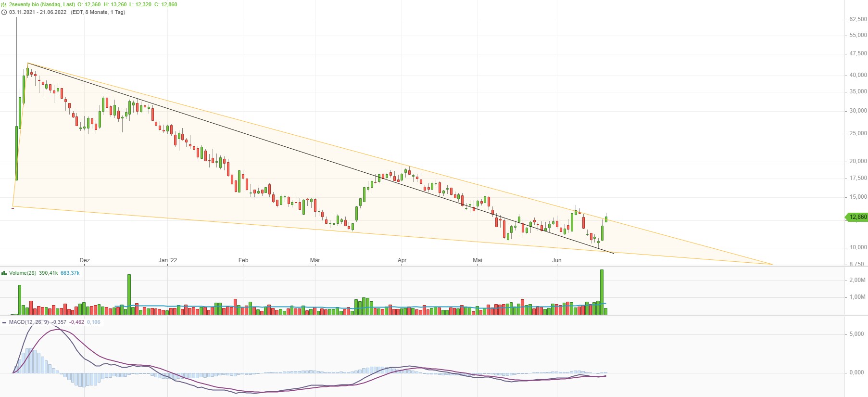Viewport: 868px width, 397px height.
Task: Click the 40,000 price axis label
Action: [858, 75]
